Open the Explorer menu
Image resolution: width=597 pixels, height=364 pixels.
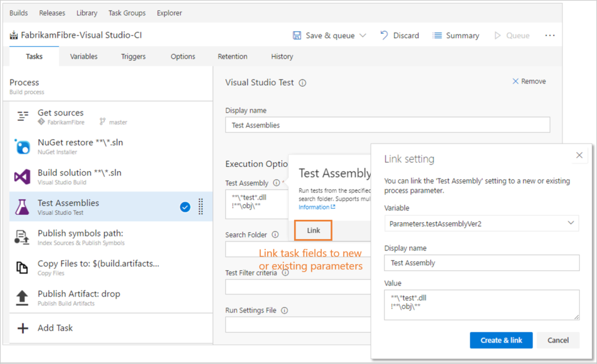170,13
